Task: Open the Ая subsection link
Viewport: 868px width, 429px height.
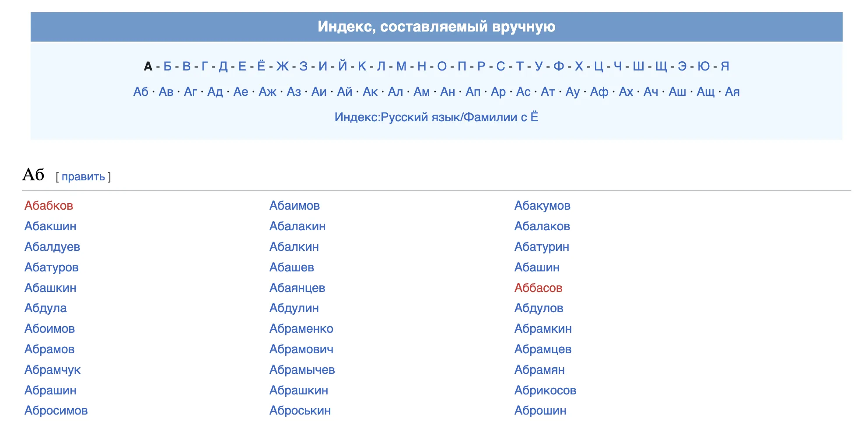Action: click(731, 91)
